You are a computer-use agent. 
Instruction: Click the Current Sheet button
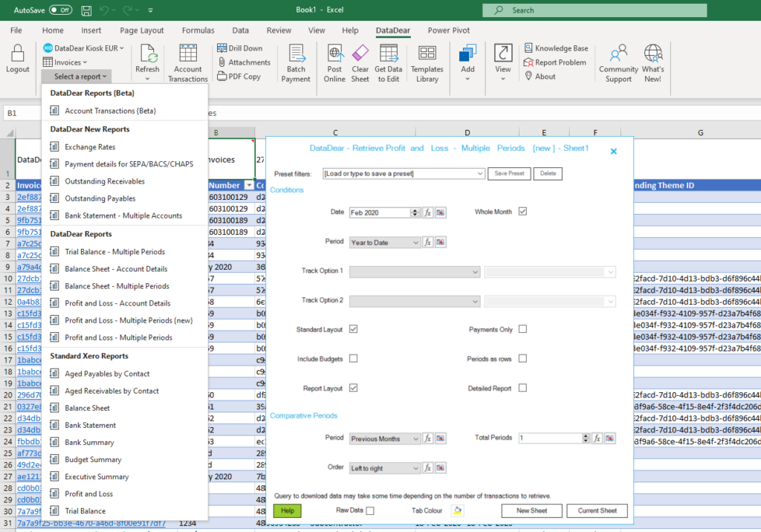click(x=597, y=510)
